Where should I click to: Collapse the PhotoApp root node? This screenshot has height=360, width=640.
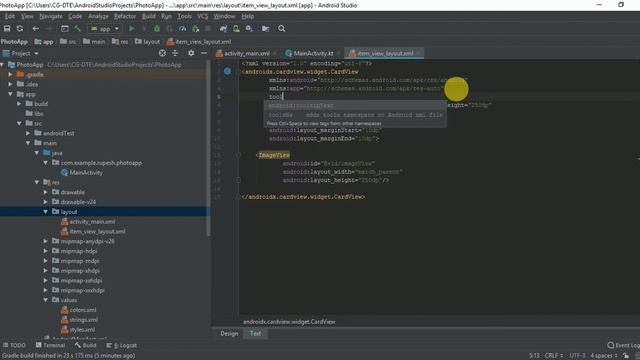tap(2, 64)
